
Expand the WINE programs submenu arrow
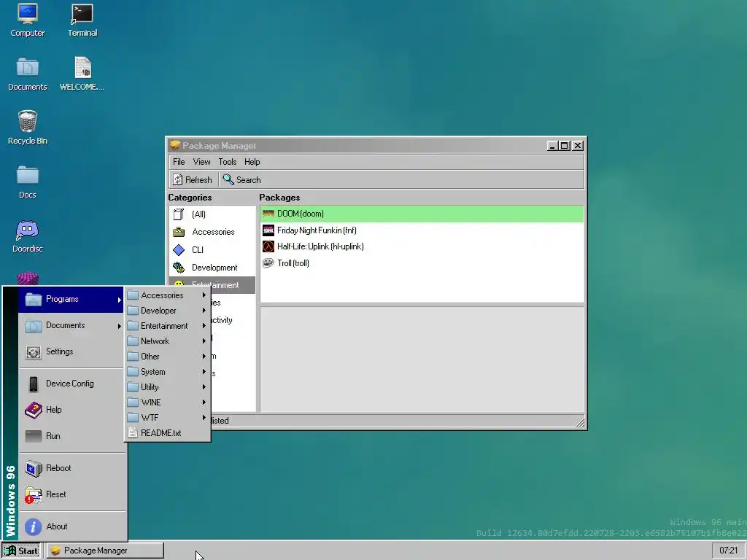tap(204, 402)
